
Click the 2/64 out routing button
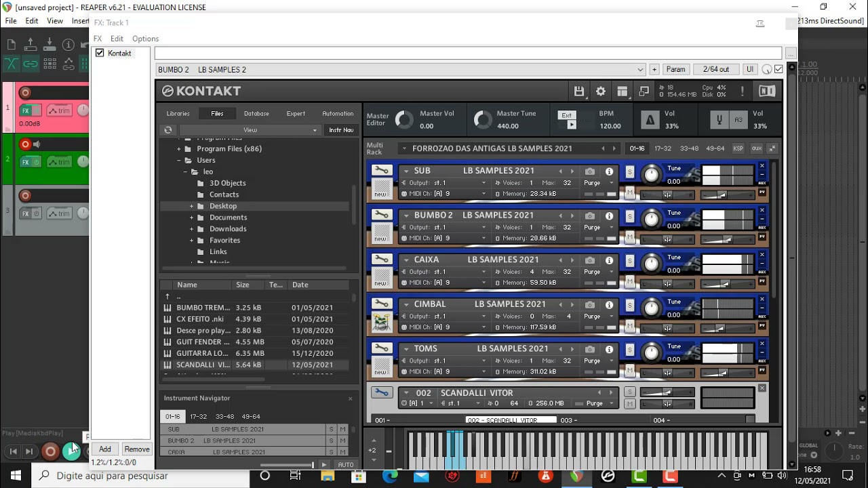[716, 69]
